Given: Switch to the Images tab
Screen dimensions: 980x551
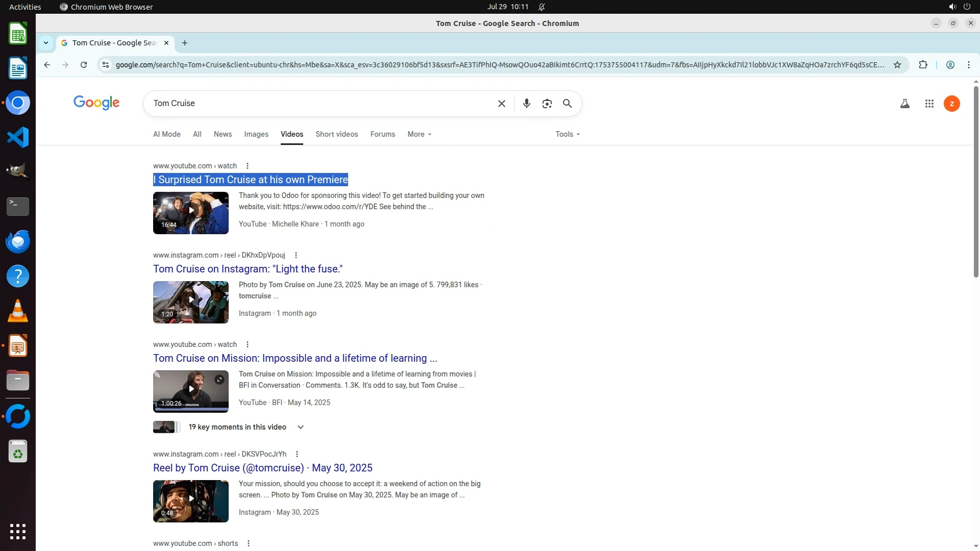Looking at the screenshot, I should [x=256, y=134].
